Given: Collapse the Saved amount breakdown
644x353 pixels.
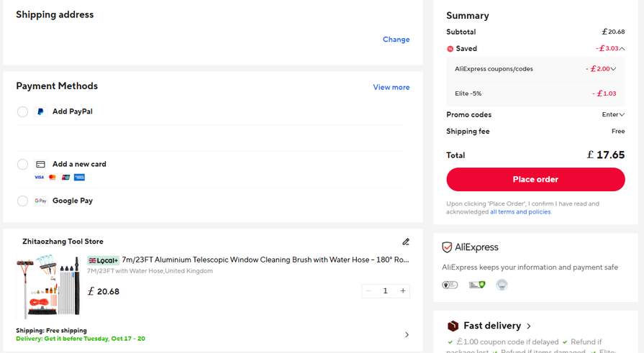Looking at the screenshot, I should tap(622, 48).
